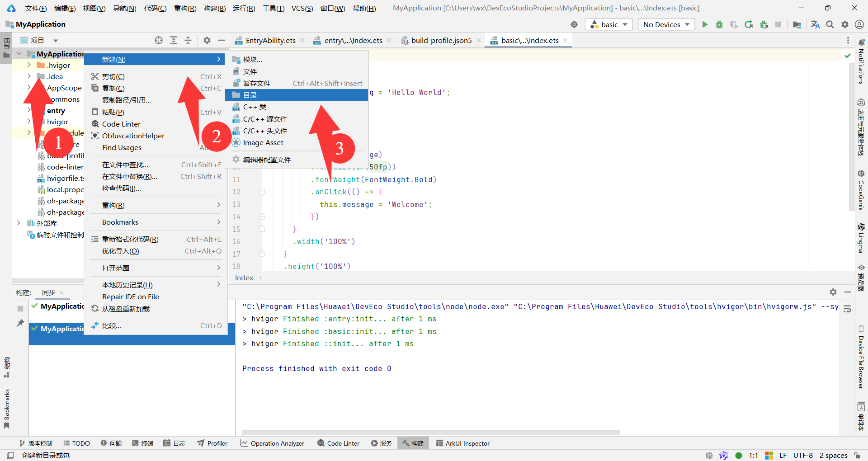
Task: Open the 版本控制 tool window
Action: coord(36,443)
